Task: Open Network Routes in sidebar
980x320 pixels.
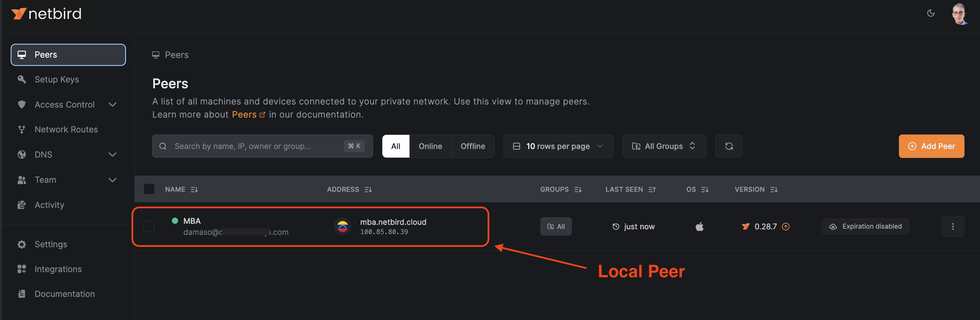Action: (x=66, y=130)
